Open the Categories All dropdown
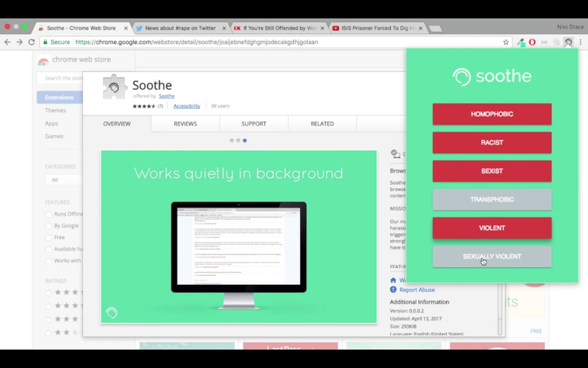The image size is (588, 368). (64, 180)
